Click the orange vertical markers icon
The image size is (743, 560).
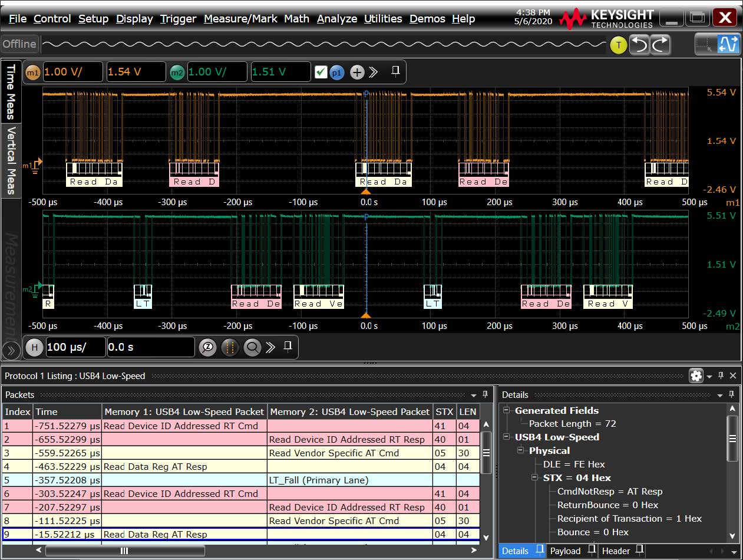click(230, 347)
